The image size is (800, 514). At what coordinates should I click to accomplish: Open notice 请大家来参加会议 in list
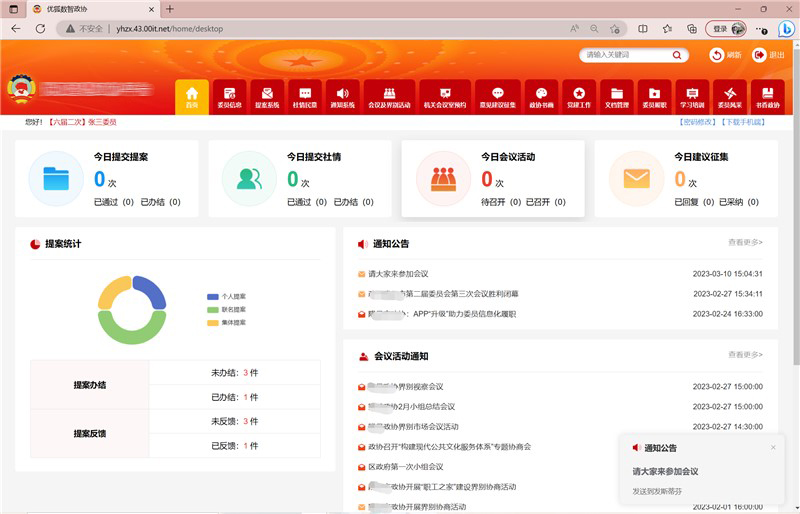[x=398, y=273]
